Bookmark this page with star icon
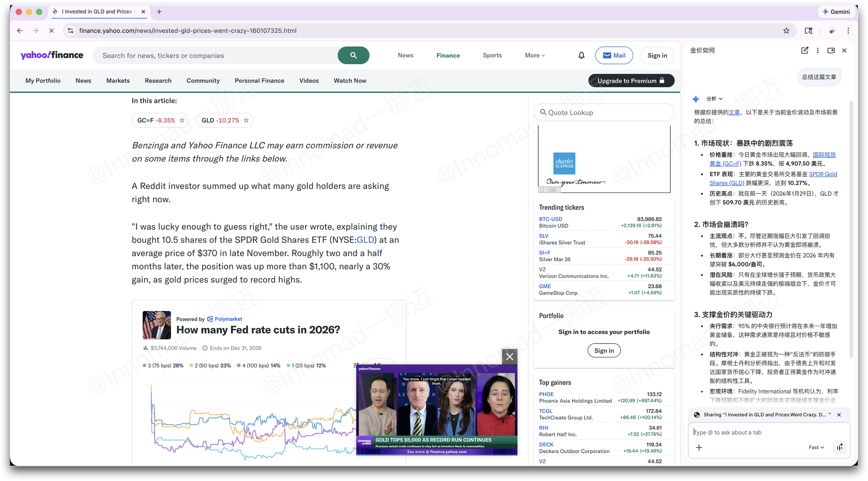The height and width of the screenshot is (481, 868). pyautogui.click(x=786, y=31)
